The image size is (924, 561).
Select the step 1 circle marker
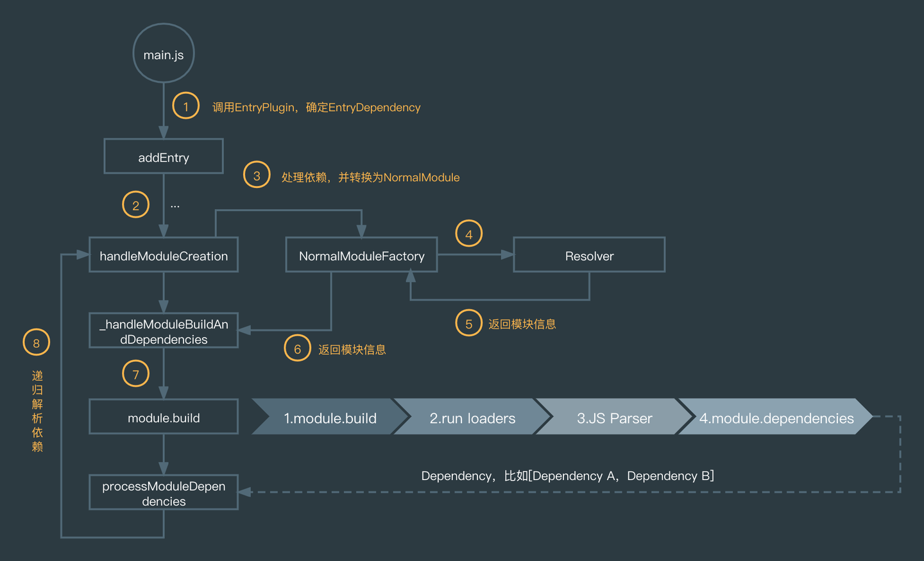pos(186,106)
